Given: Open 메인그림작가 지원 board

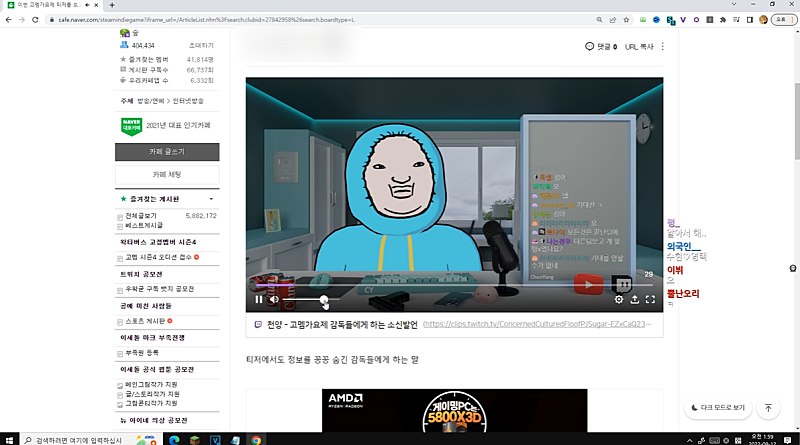Looking at the screenshot, I should click(x=151, y=384).
